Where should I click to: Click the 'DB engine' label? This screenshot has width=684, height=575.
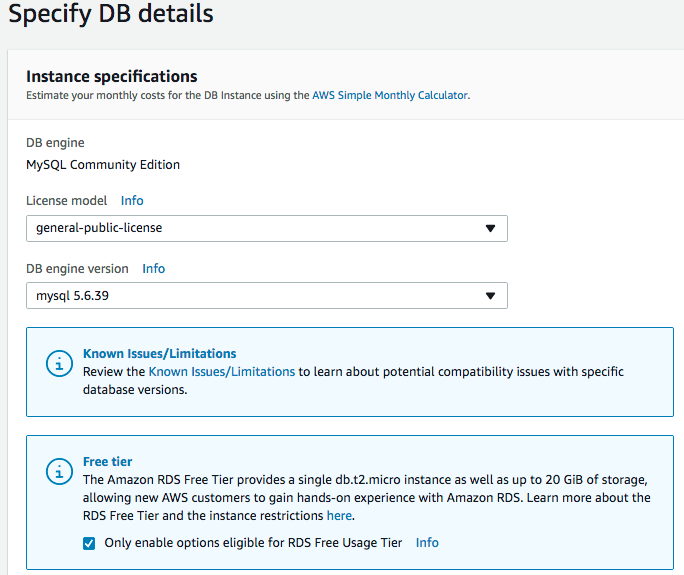point(55,143)
